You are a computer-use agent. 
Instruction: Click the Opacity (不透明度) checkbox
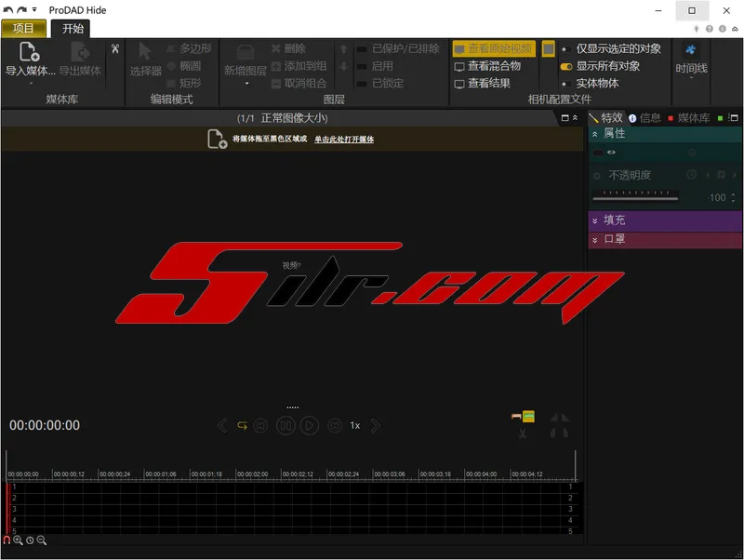[x=597, y=176]
